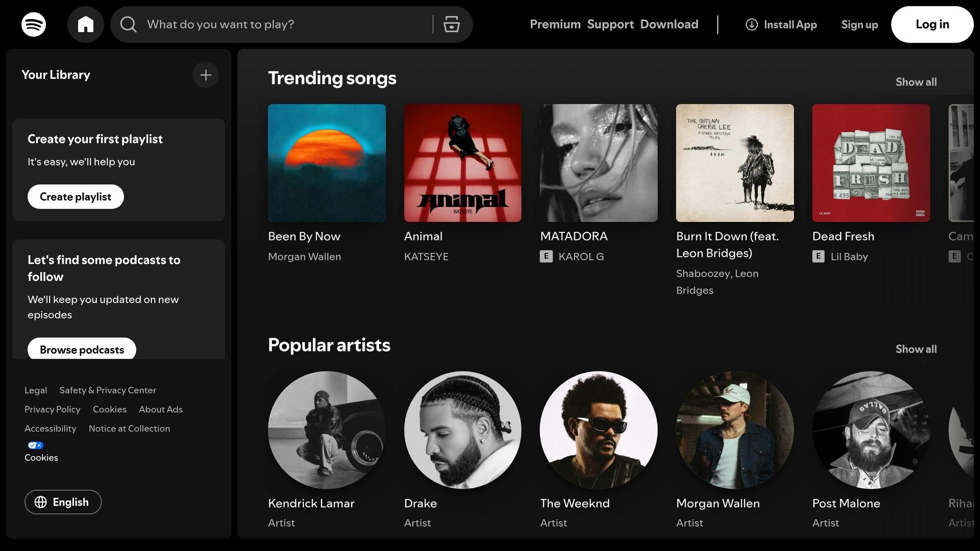Click the KATSEYE artist link

coord(426,256)
